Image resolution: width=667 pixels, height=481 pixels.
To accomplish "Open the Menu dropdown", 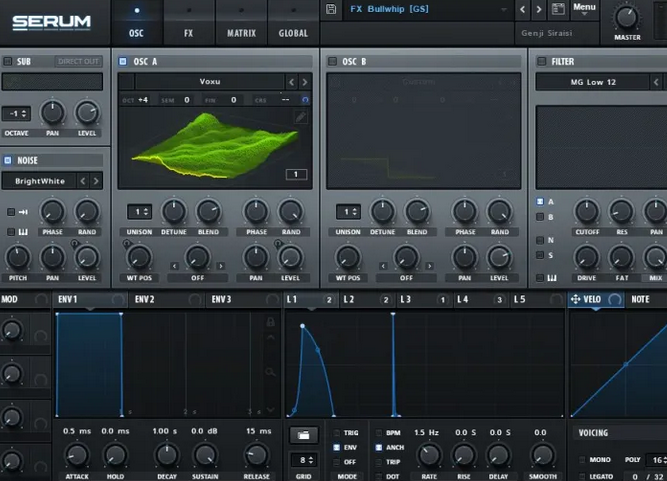I will pyautogui.click(x=584, y=9).
